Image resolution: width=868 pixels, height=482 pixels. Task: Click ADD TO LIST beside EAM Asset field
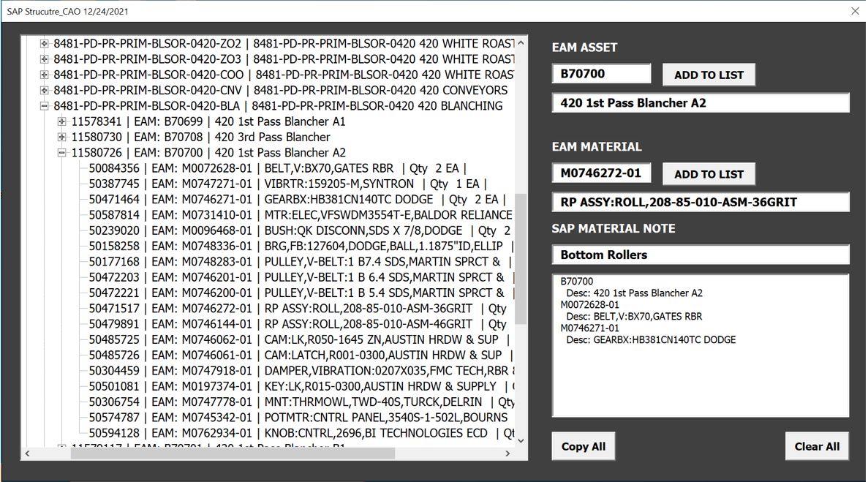click(708, 75)
